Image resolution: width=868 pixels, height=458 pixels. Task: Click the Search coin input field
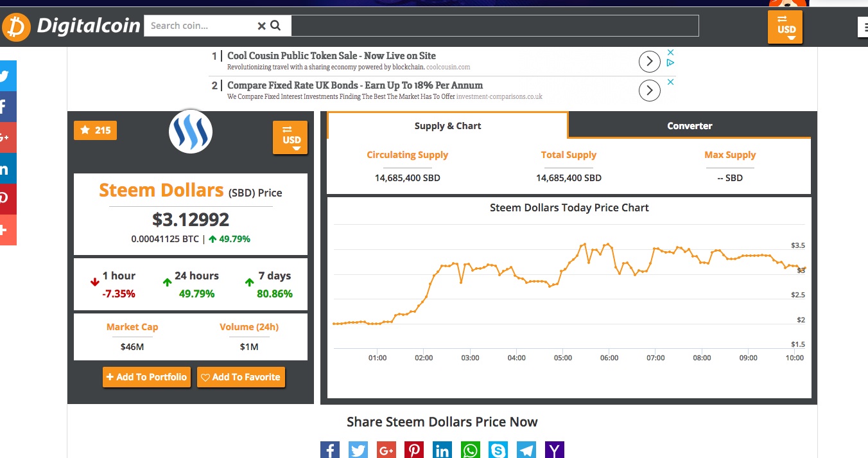(199, 26)
